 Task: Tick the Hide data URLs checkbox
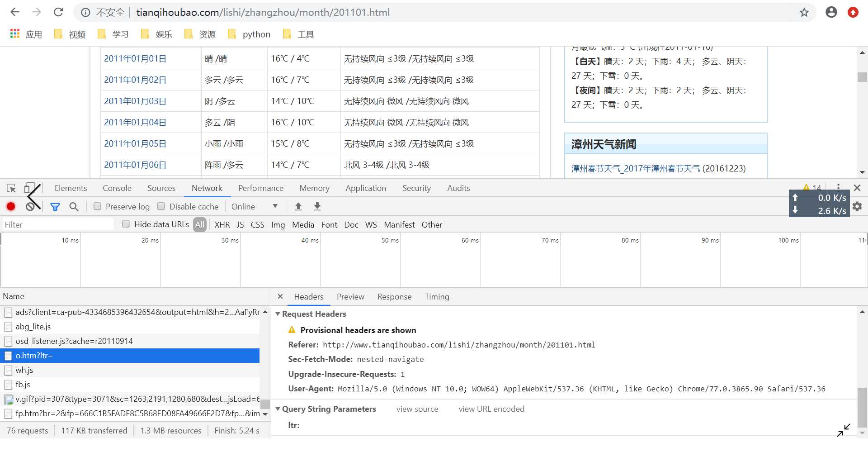(x=126, y=224)
